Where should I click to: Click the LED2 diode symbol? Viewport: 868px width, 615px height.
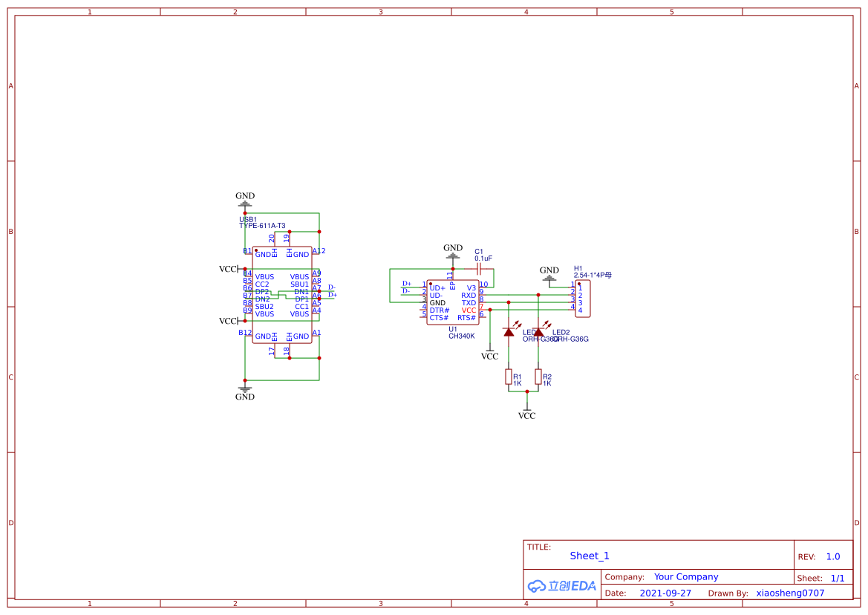538,332
